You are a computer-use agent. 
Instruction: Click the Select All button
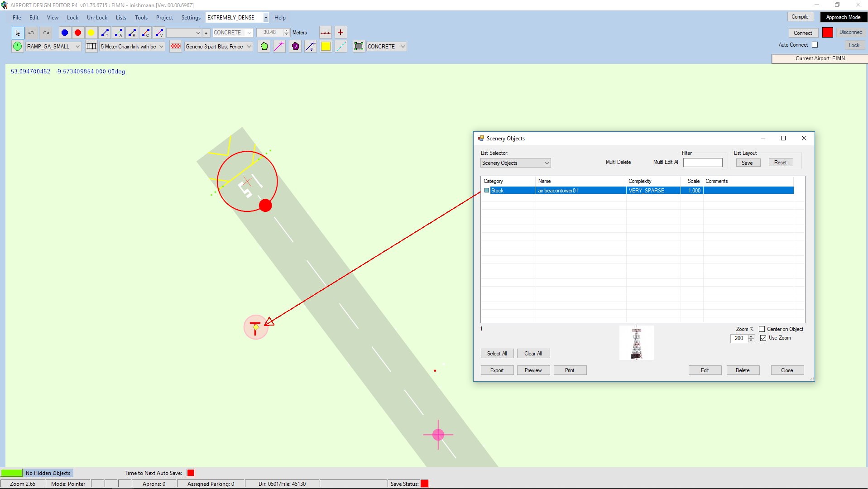point(497,354)
